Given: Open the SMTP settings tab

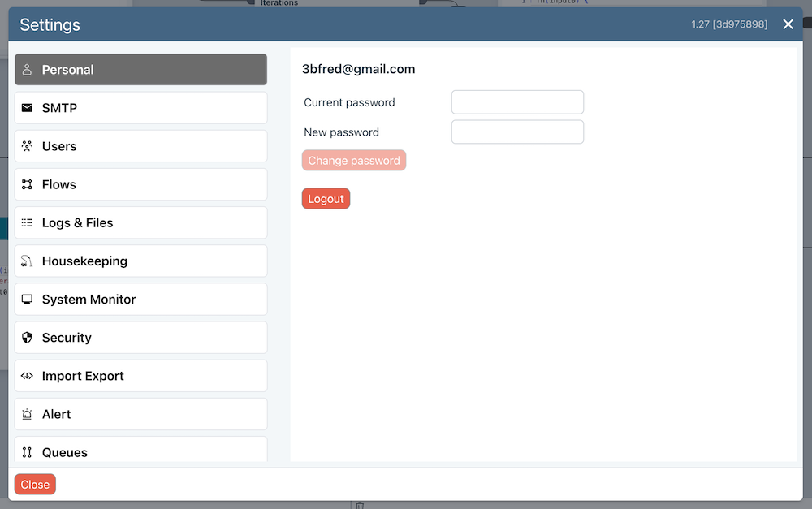Looking at the screenshot, I should (x=140, y=108).
